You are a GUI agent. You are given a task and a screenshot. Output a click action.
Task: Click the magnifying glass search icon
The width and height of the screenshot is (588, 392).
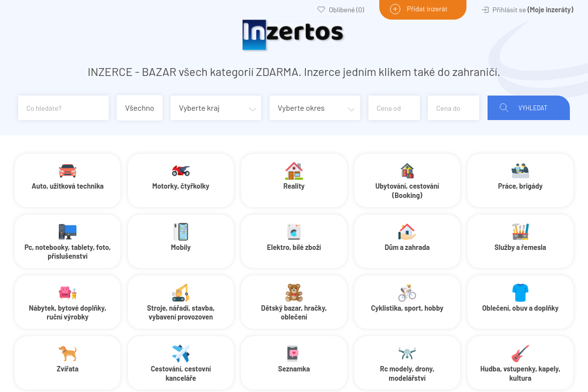504,108
